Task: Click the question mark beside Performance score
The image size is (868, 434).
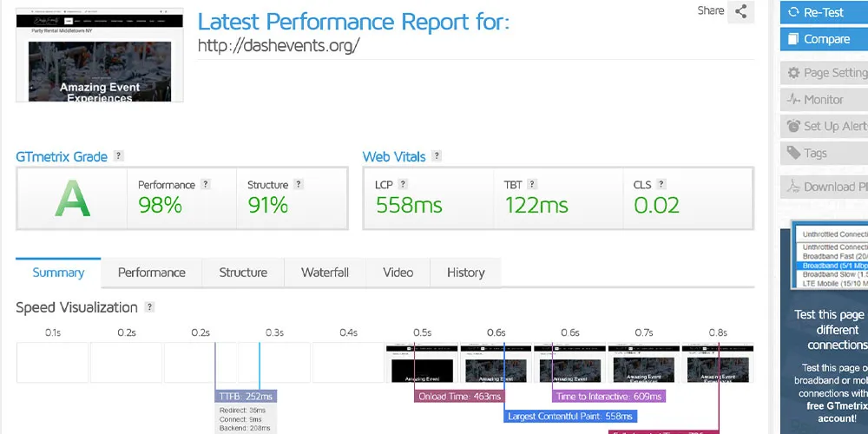Action: [206, 184]
